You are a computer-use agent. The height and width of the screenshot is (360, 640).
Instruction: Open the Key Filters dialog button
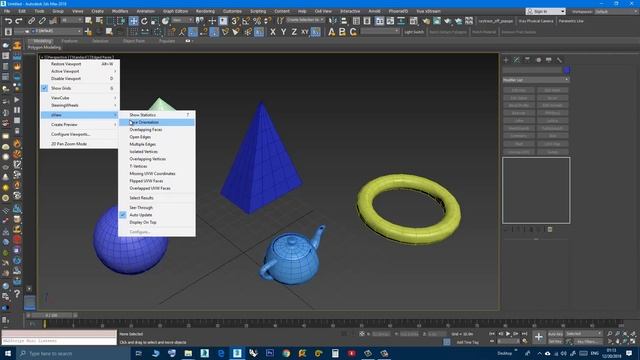point(588,341)
